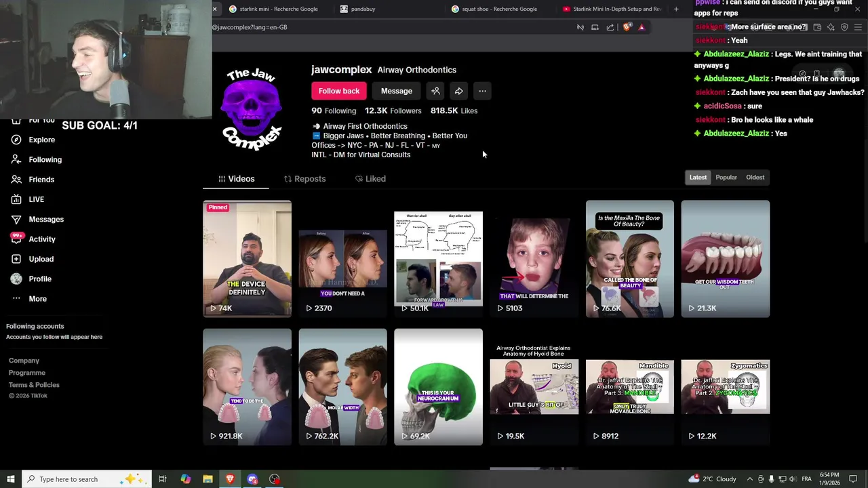Switch to the Reposts tab

[304, 179]
